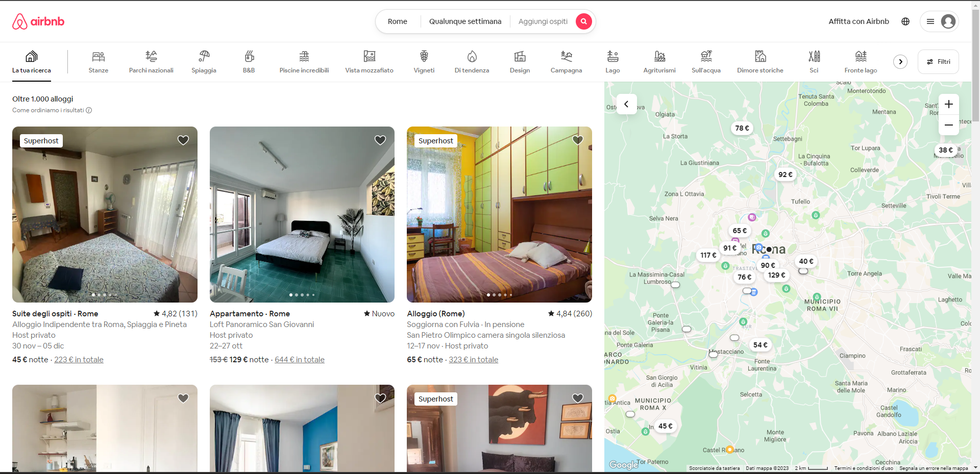The image size is (980, 474).
Task: Click the page vertical scrollbar
Action: (975, 66)
